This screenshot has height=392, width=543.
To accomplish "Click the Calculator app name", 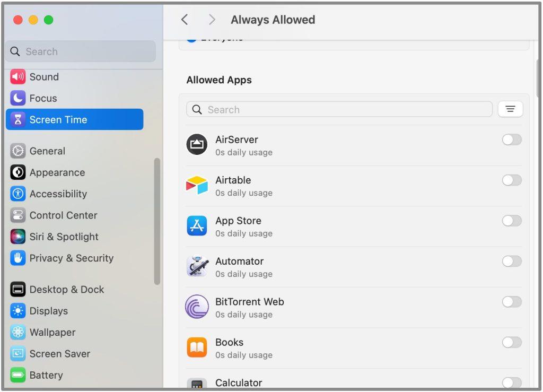I will 239,383.
